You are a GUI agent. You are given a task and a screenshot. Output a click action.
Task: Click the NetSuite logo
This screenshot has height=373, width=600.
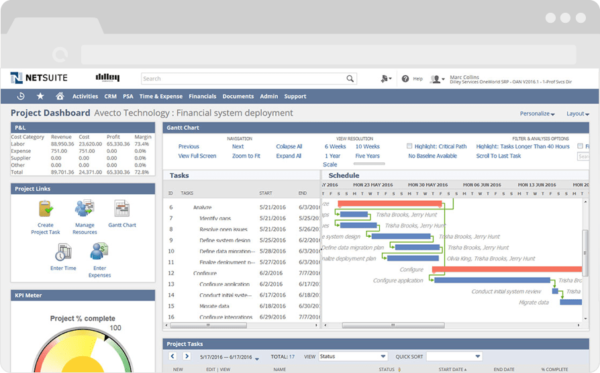[39, 78]
